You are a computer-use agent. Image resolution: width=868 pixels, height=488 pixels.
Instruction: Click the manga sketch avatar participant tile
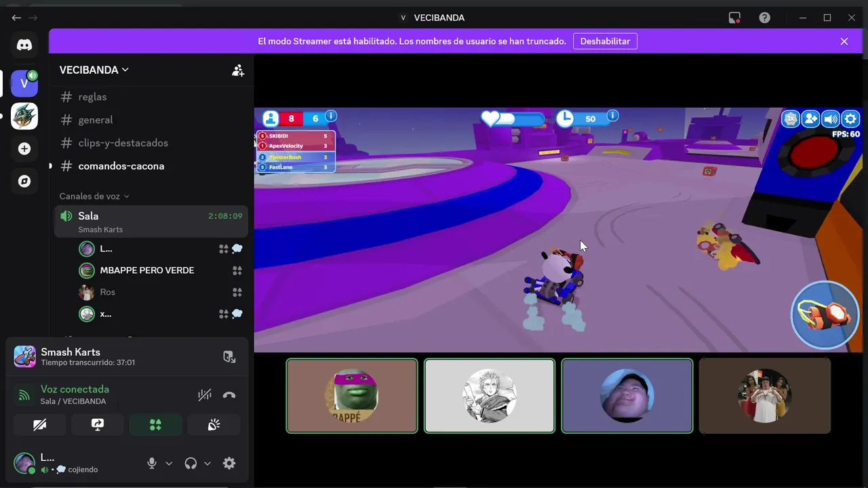point(490,396)
